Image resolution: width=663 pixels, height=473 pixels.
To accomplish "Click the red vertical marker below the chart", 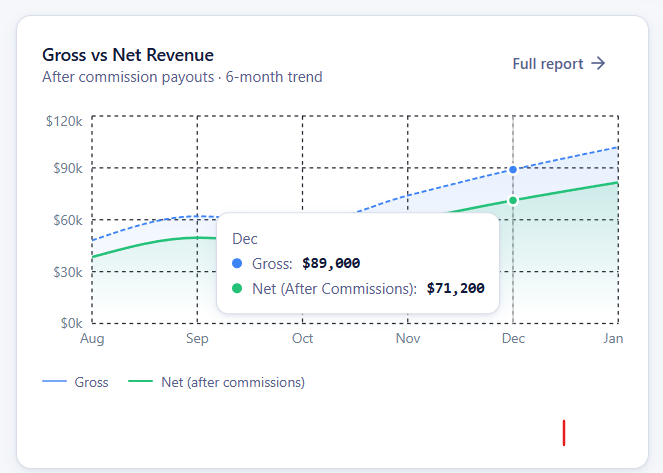I will click(x=564, y=433).
